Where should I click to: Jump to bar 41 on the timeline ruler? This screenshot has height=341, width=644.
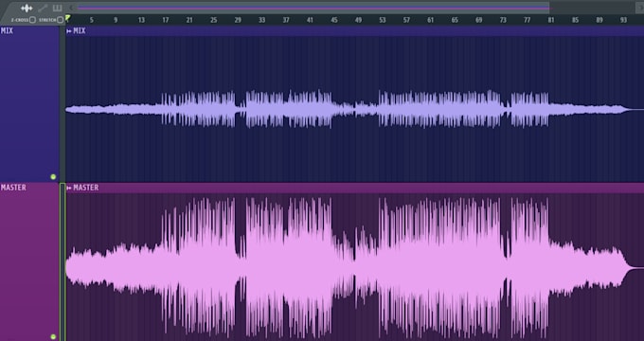pos(310,20)
